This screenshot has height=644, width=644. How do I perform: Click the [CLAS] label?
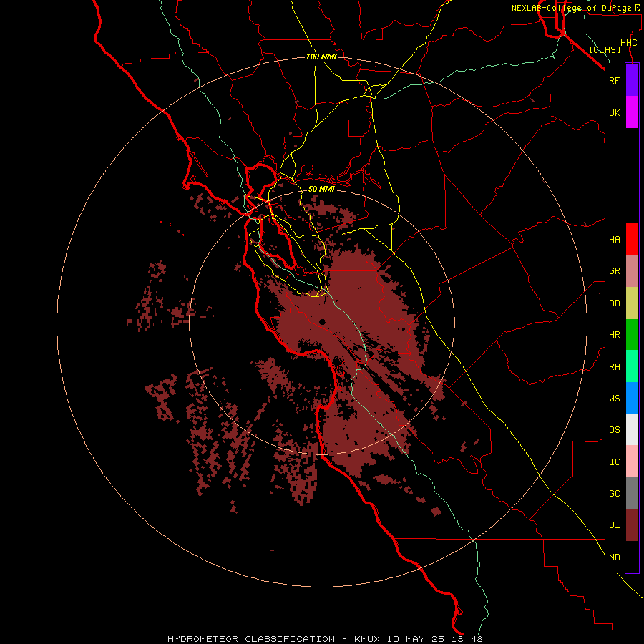pyautogui.click(x=605, y=49)
